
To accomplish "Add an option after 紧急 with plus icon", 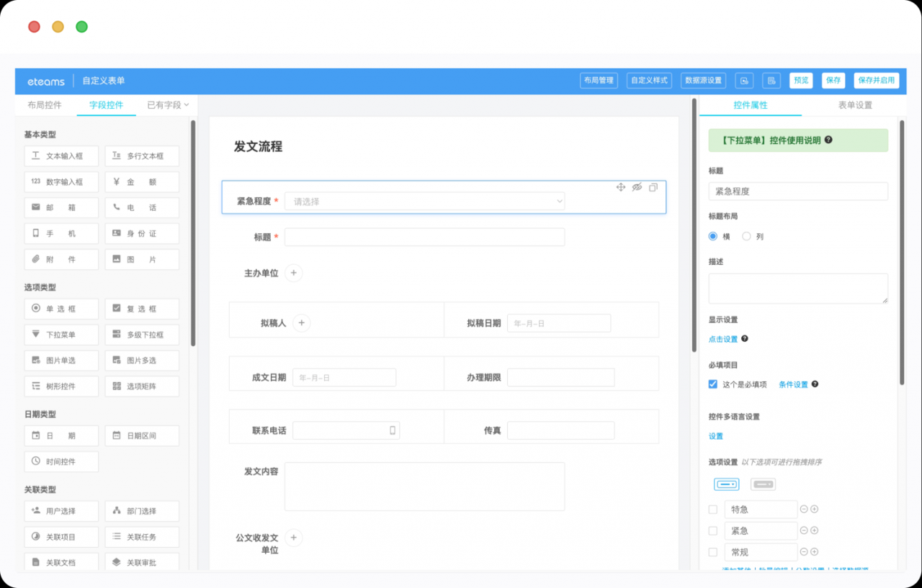I will click(x=815, y=531).
